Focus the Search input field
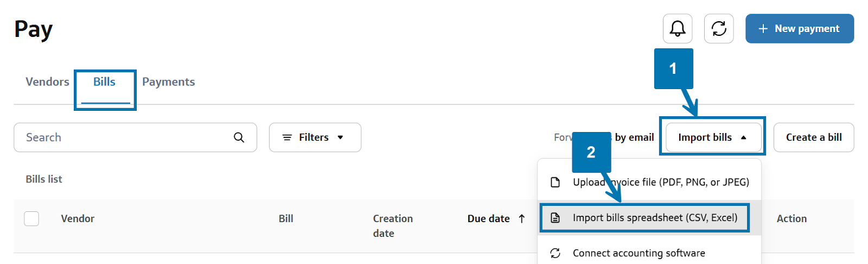868x264 pixels. tap(125, 137)
